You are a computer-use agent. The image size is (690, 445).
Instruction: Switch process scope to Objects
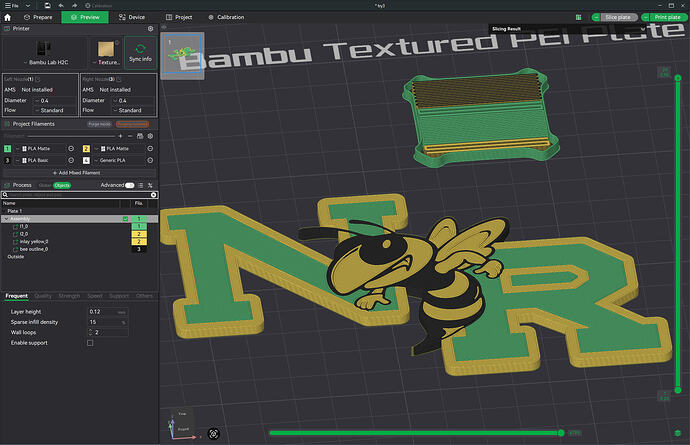point(62,185)
